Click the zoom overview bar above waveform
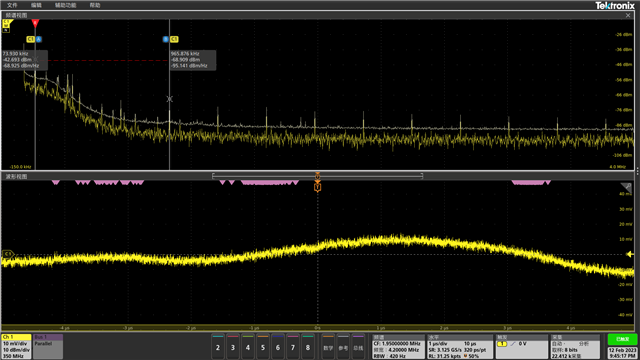 click(x=318, y=176)
